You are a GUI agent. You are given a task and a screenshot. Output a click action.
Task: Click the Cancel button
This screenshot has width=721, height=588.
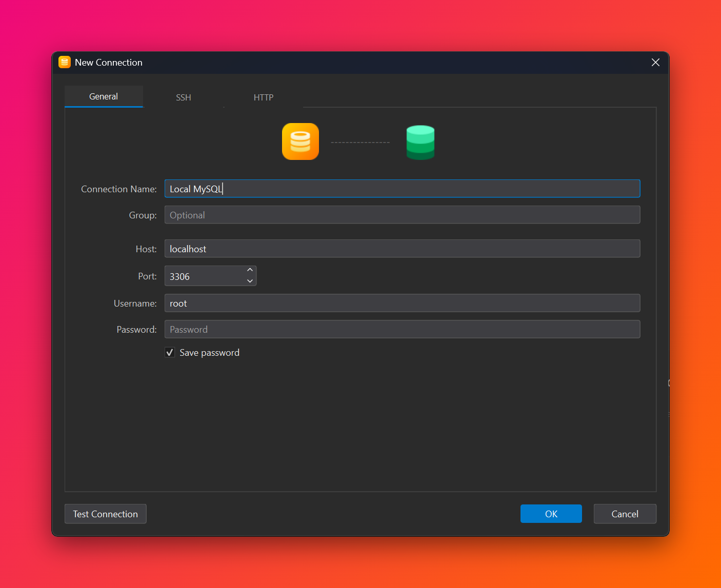tap(625, 514)
